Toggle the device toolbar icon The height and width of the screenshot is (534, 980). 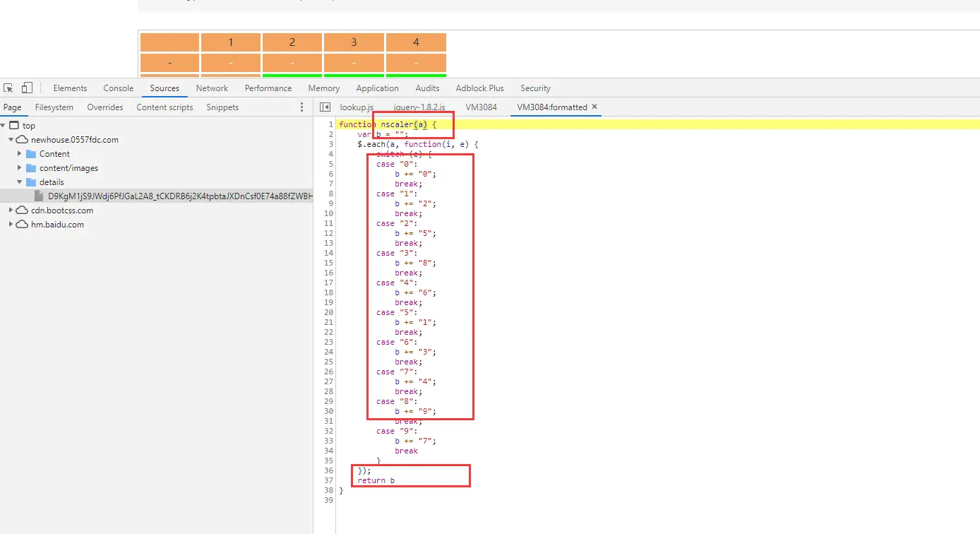click(27, 88)
